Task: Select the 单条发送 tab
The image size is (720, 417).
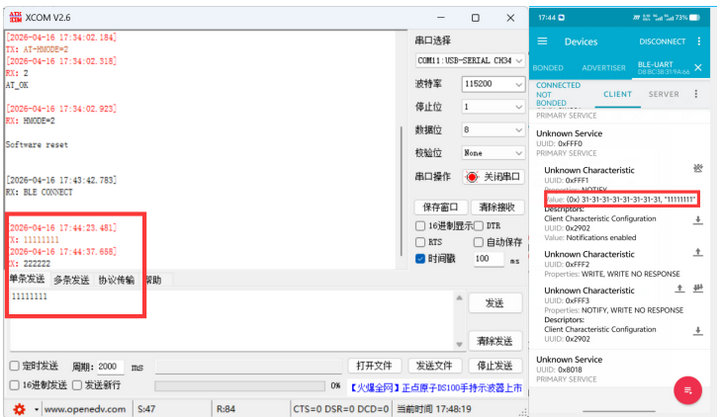Action: (27, 279)
